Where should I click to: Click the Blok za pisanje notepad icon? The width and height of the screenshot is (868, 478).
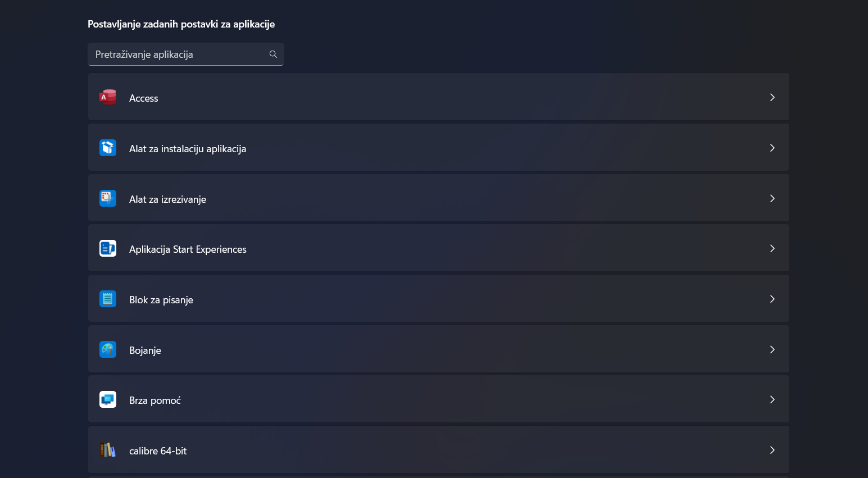pos(108,299)
